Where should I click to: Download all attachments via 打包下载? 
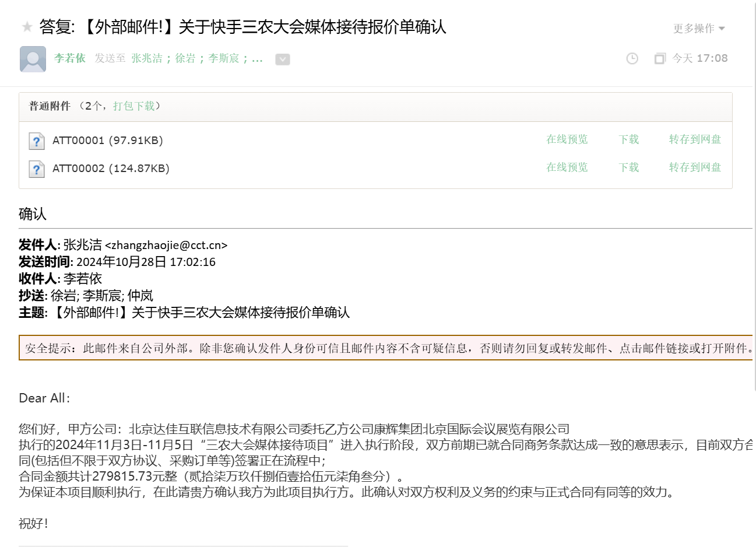click(133, 106)
